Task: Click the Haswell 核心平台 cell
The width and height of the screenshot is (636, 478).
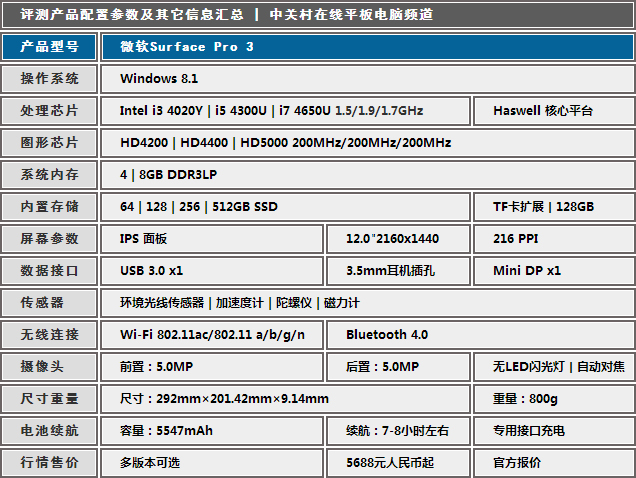Action: click(554, 111)
